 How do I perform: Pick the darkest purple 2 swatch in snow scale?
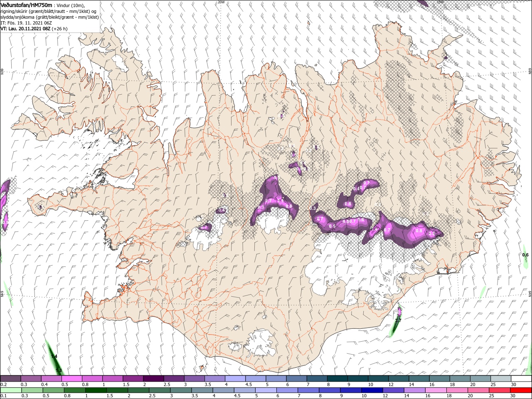(153, 379)
